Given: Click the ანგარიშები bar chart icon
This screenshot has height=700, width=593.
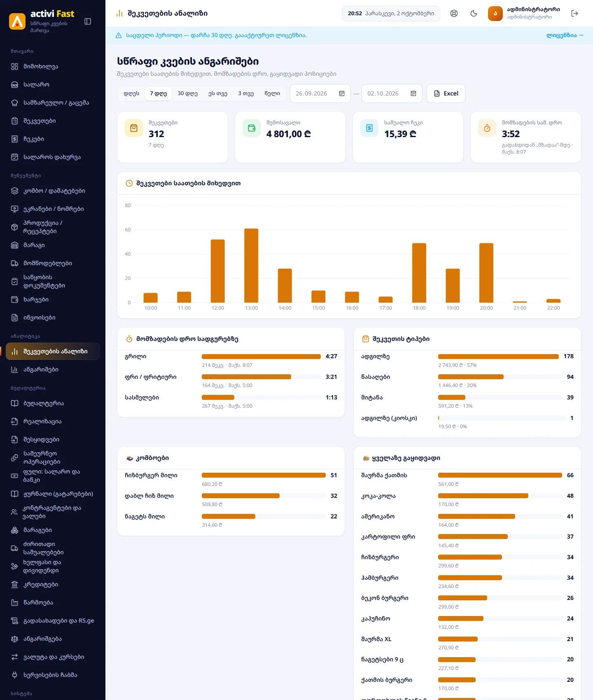Looking at the screenshot, I should (14, 370).
